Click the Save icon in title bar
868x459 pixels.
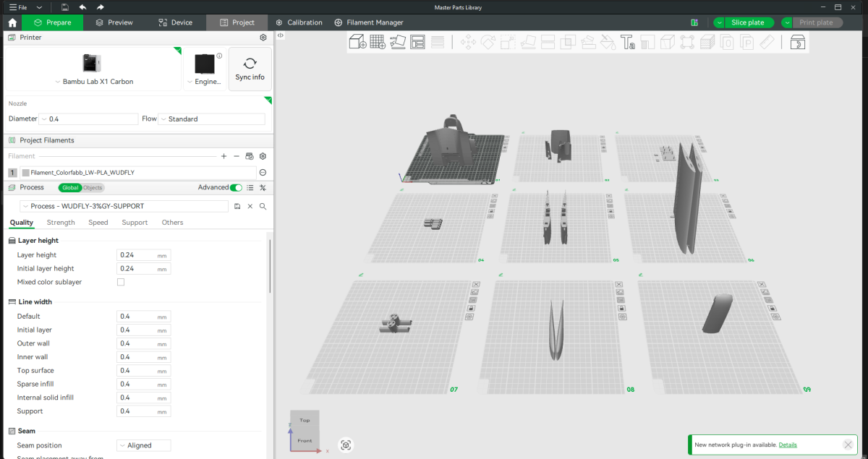65,7
